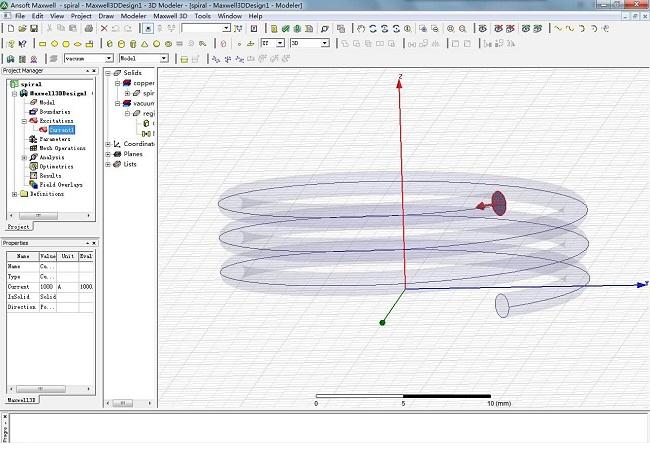Click the red current excitation terminal on coil
The height and width of the screenshot is (460, 650).
click(499, 203)
